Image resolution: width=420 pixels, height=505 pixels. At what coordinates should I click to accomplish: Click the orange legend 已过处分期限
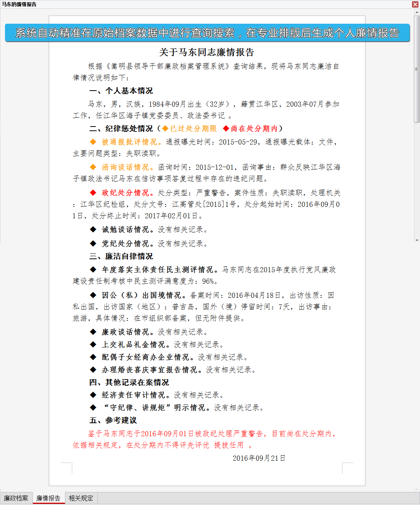coord(190,129)
